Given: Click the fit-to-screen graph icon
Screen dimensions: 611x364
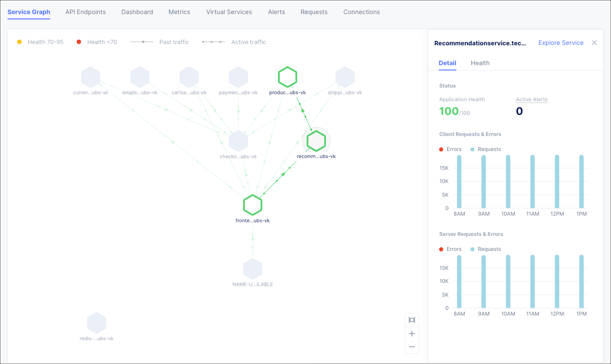Looking at the screenshot, I should click(412, 320).
